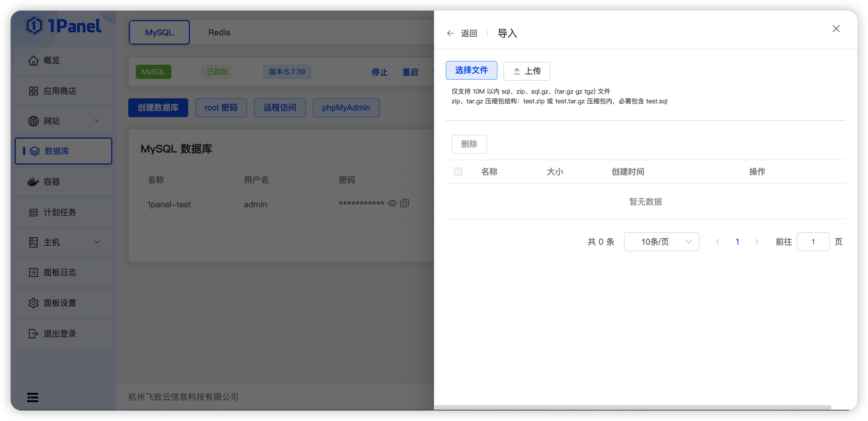Click the 删除 delete button

(x=469, y=144)
